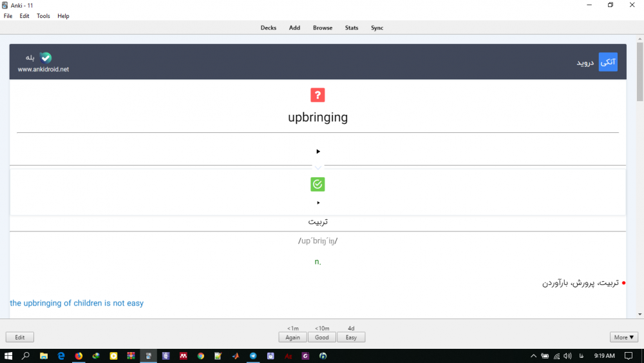The image size is (644, 363).
Task: Click the green checkmark answer icon
Action: (x=317, y=184)
